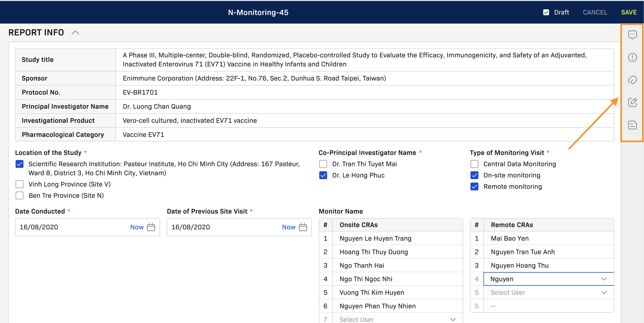Open Remote CRAs Select User dropdown
Viewport: 644px width, 323px height.
coord(548,293)
